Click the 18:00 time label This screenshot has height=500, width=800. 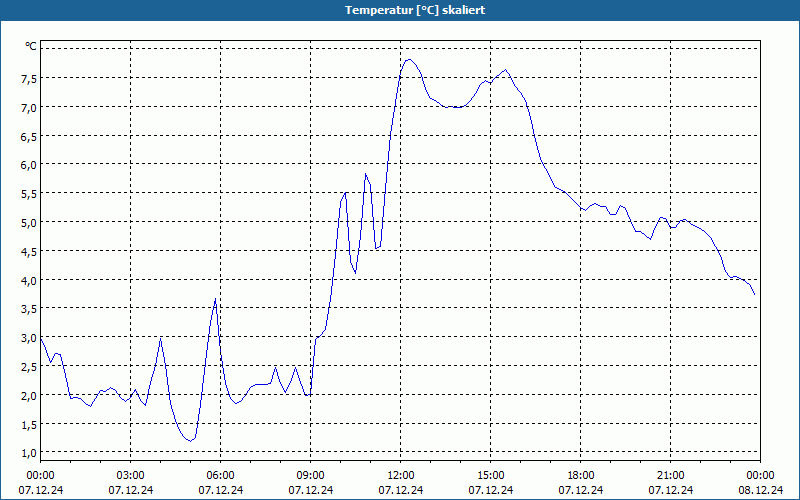(581, 476)
